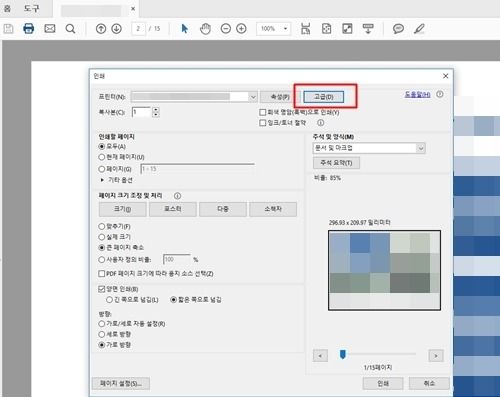Screen dimensions: 500x397
Task: Go to previous page with up arrow
Action: pos(101,29)
